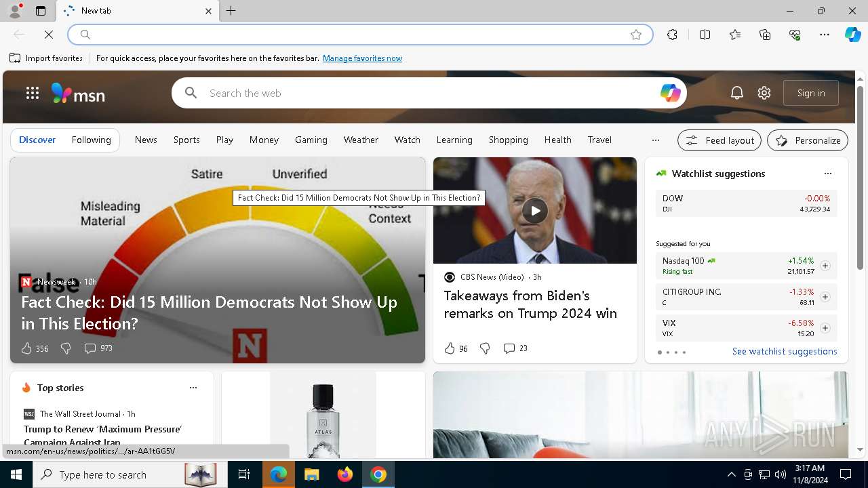Play the Biden remarks video

click(x=535, y=211)
